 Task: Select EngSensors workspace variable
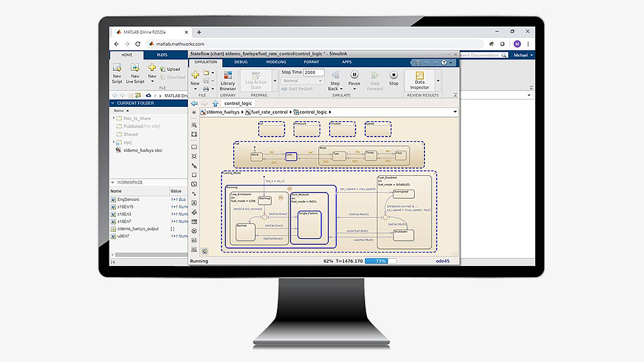click(128, 199)
